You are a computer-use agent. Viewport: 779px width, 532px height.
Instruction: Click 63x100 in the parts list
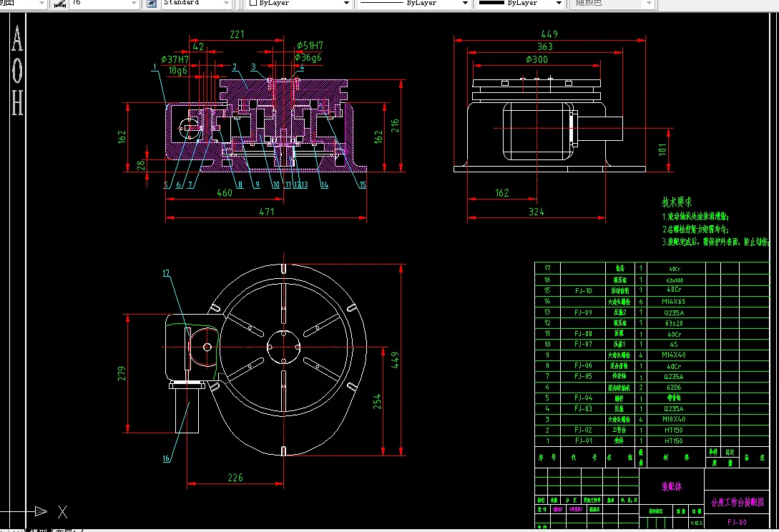click(x=674, y=280)
